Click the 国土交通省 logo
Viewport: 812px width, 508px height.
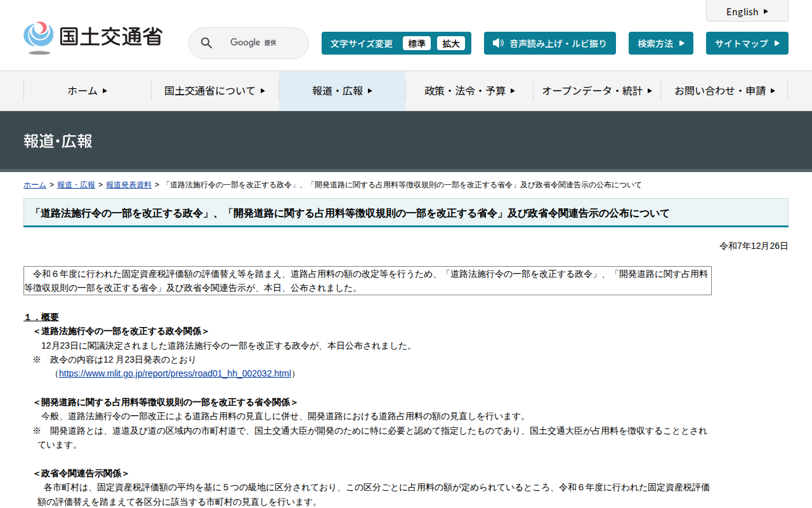(93, 37)
